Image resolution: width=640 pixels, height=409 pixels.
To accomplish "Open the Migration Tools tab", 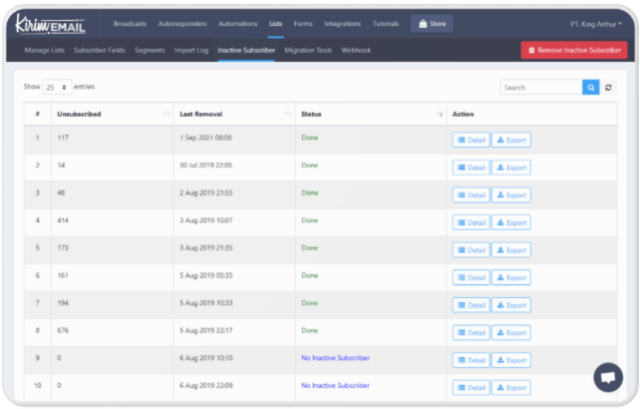I will (x=309, y=49).
